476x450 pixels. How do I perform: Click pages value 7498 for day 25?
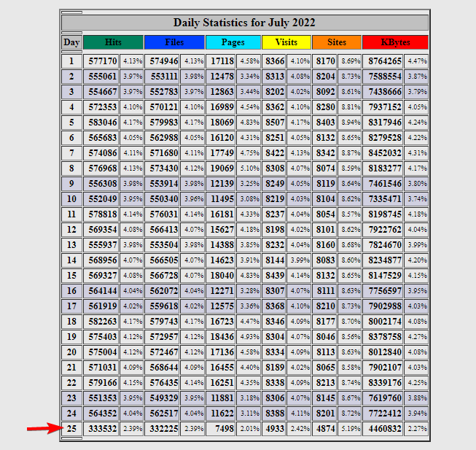click(221, 428)
